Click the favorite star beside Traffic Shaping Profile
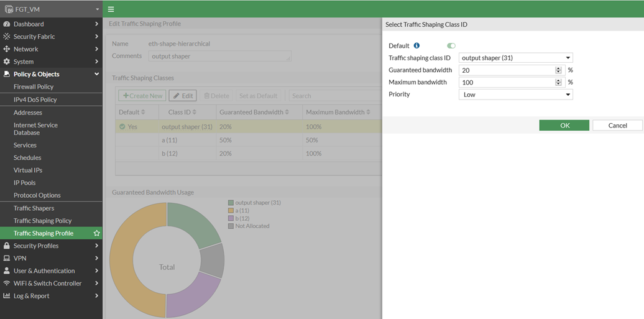The width and height of the screenshot is (644, 319). click(x=96, y=233)
